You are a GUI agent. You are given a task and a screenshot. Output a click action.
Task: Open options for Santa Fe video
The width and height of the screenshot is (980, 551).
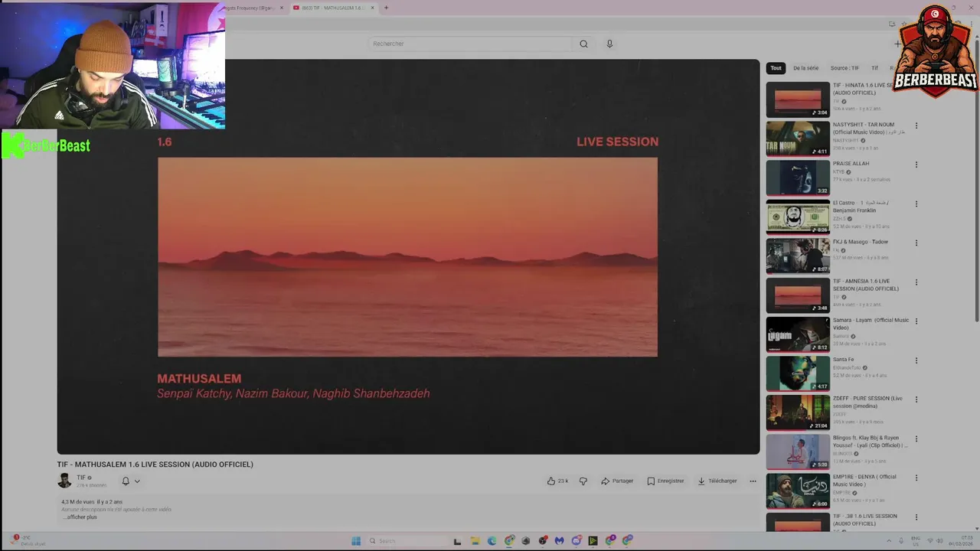916,360
